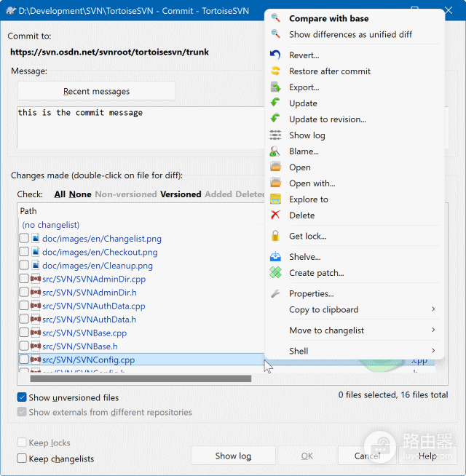Check the src/SVN/SVNAuthData.h checkbox

tap(24, 319)
